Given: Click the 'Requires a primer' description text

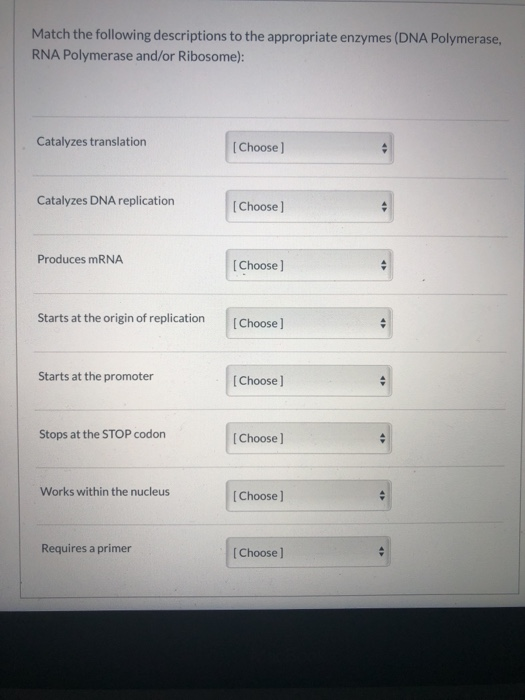Looking at the screenshot, I should tap(86, 548).
